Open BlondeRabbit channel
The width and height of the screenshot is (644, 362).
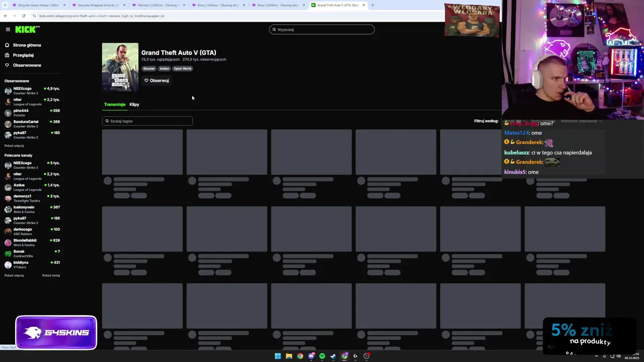(x=32, y=242)
